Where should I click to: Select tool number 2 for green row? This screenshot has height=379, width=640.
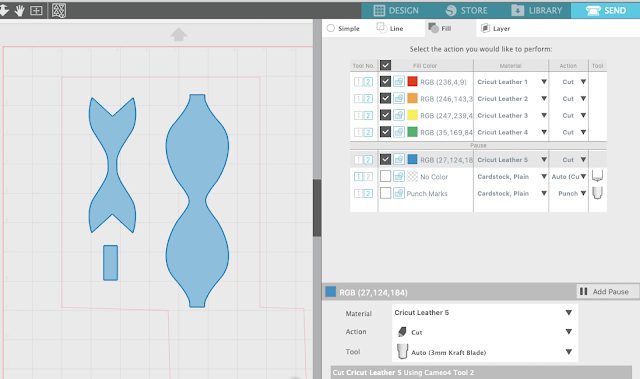(x=368, y=132)
